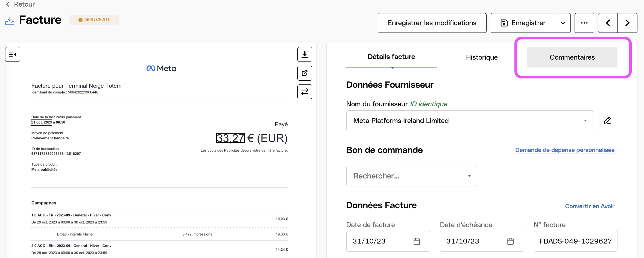Click highlighted amount 33,27 in invoice

230,138
